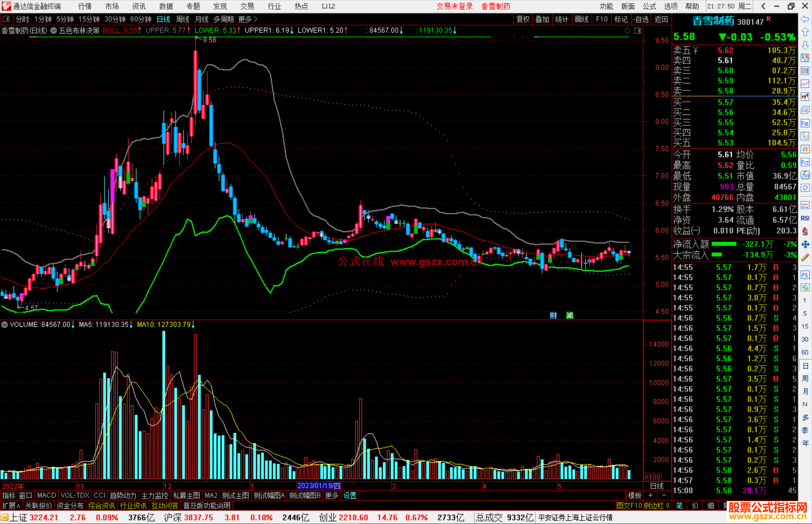Click the 复权 button
The height and width of the screenshot is (524, 812).
click(x=523, y=19)
